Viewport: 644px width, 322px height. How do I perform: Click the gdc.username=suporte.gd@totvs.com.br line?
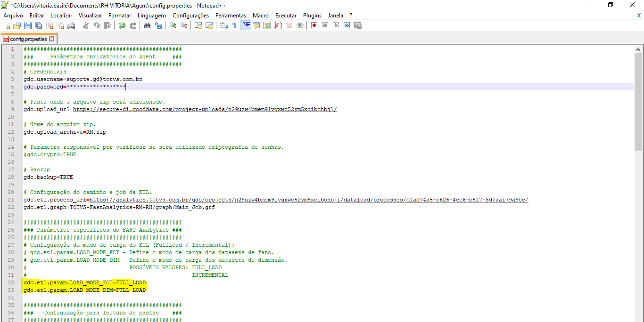click(x=83, y=79)
